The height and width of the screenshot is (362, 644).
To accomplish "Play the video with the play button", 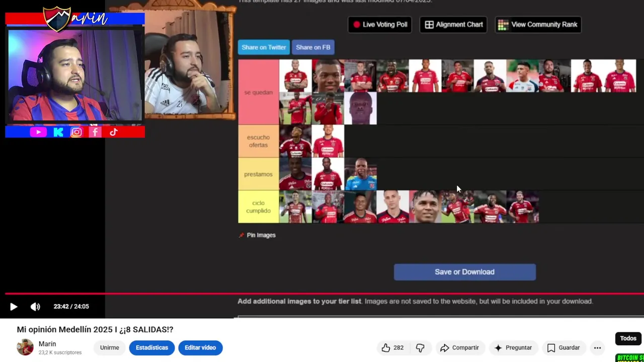I will tap(14, 307).
